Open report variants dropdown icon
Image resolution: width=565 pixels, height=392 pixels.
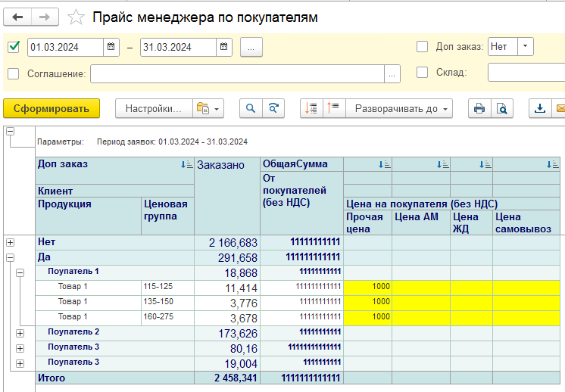pos(208,108)
